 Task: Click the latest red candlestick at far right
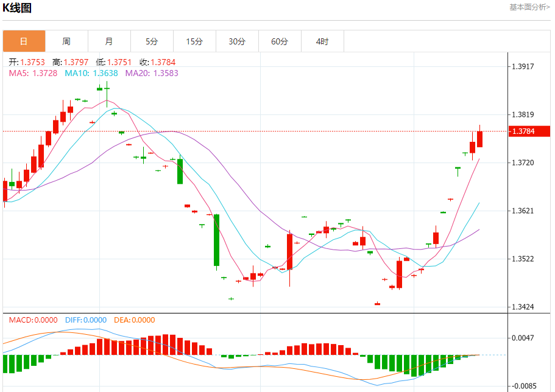click(479, 139)
